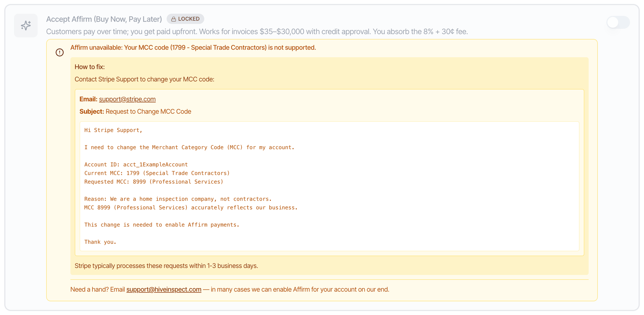
Task: Click 'Stripe typically processes these requests' note
Action: click(166, 266)
